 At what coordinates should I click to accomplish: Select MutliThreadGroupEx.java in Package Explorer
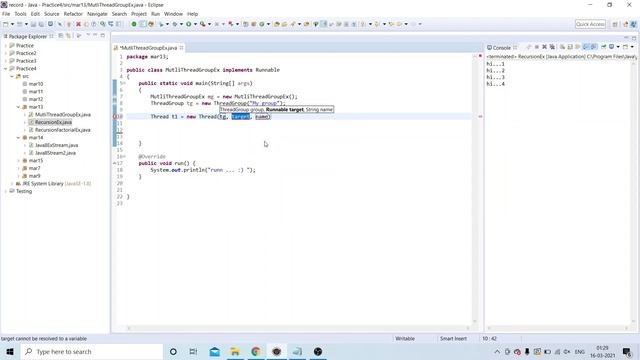tap(62, 115)
